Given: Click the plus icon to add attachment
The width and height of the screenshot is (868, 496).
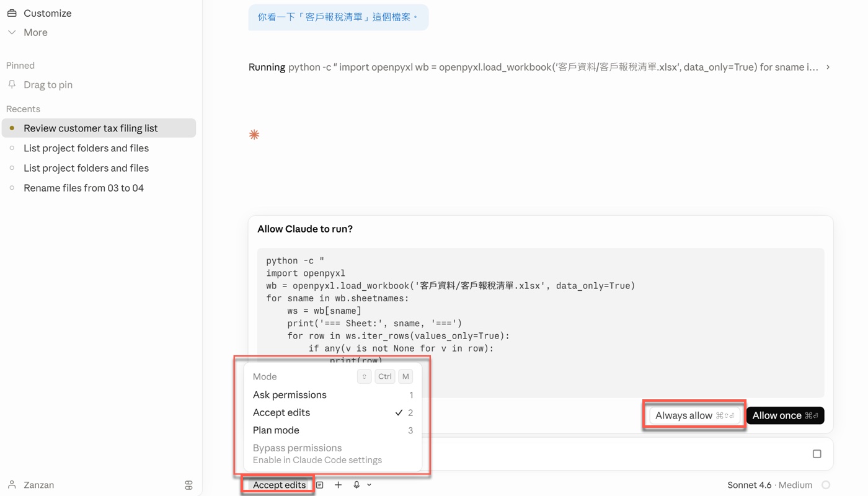Looking at the screenshot, I should coord(338,485).
